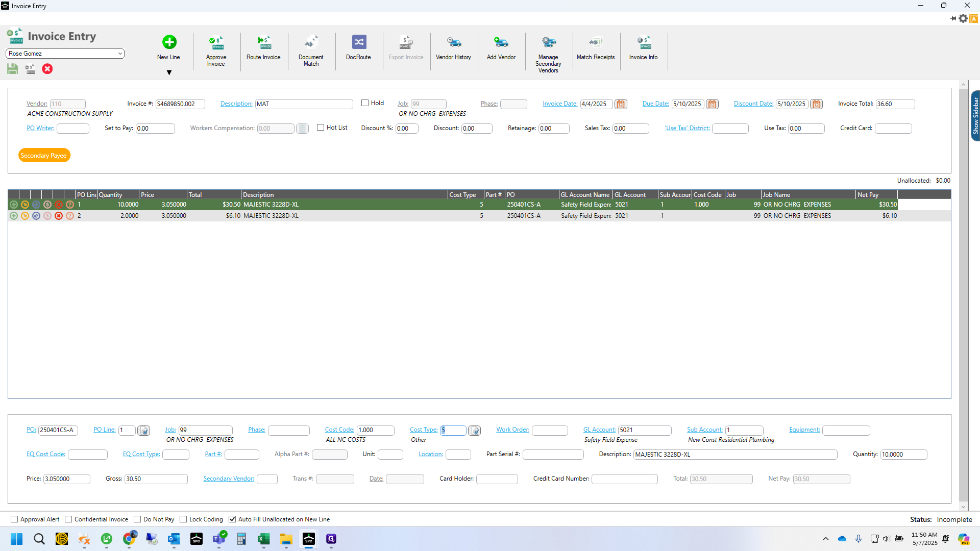The height and width of the screenshot is (551, 980).
Task: Expand the New Line dropdown arrow
Action: pos(169,72)
